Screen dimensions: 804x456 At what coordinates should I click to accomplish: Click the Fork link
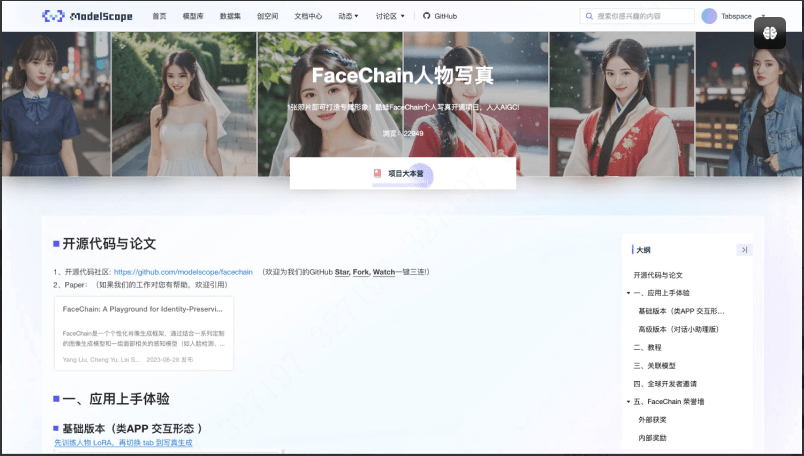360,272
